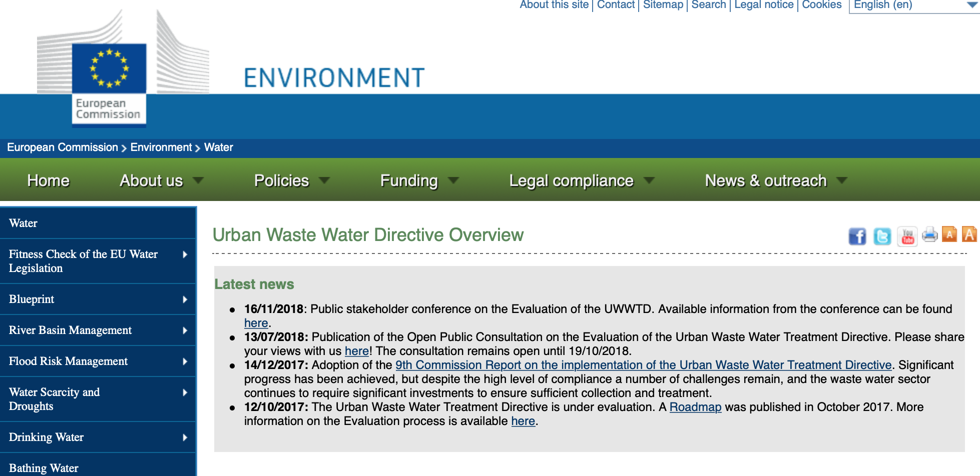
Task: Go to the Home menu item
Action: pos(48,180)
